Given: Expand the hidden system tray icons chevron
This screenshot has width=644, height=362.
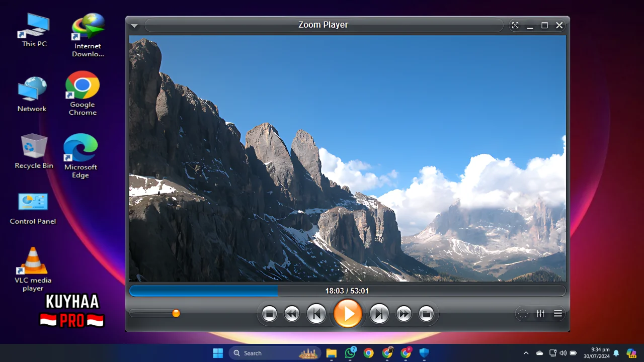Looking at the screenshot, I should (x=526, y=353).
